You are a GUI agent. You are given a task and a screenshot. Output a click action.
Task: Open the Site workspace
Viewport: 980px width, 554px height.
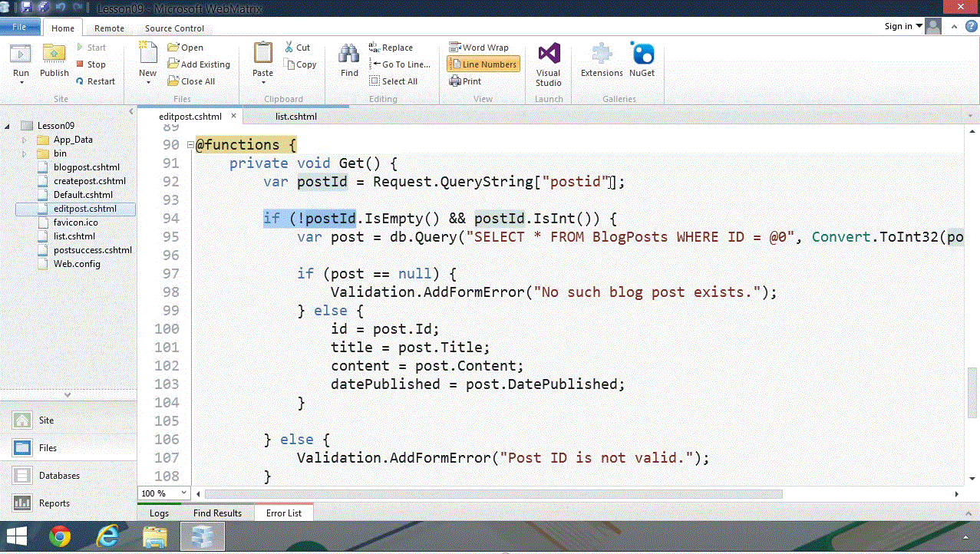68,420
